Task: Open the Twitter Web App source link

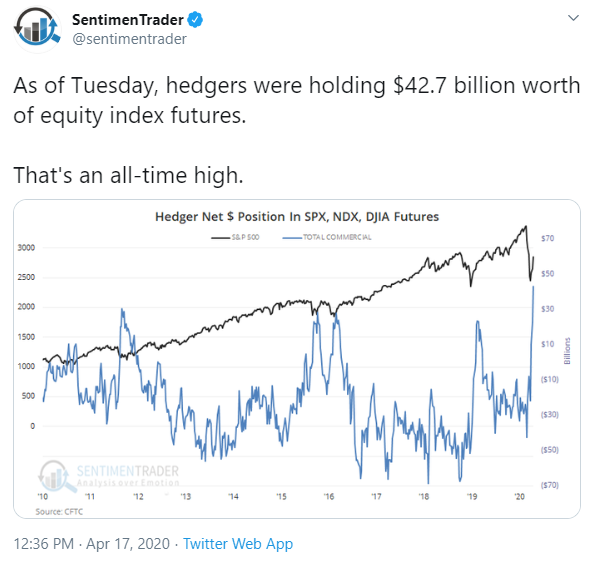Action: coord(238,544)
